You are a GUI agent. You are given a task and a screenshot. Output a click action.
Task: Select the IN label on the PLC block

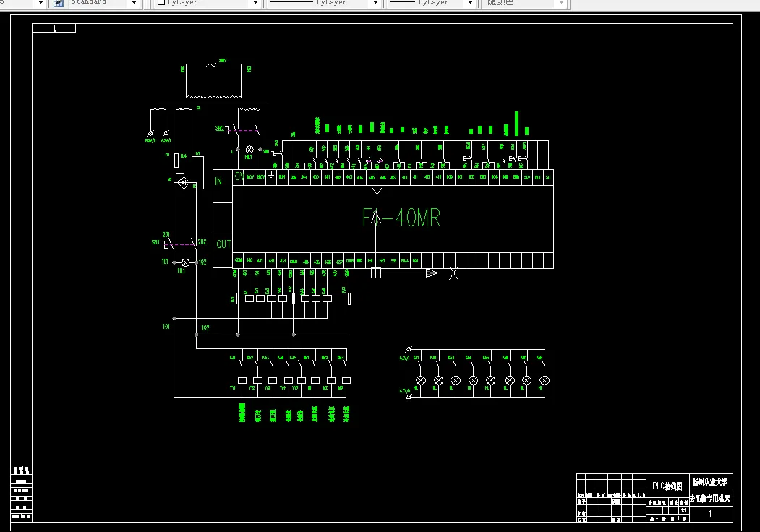pos(218,181)
